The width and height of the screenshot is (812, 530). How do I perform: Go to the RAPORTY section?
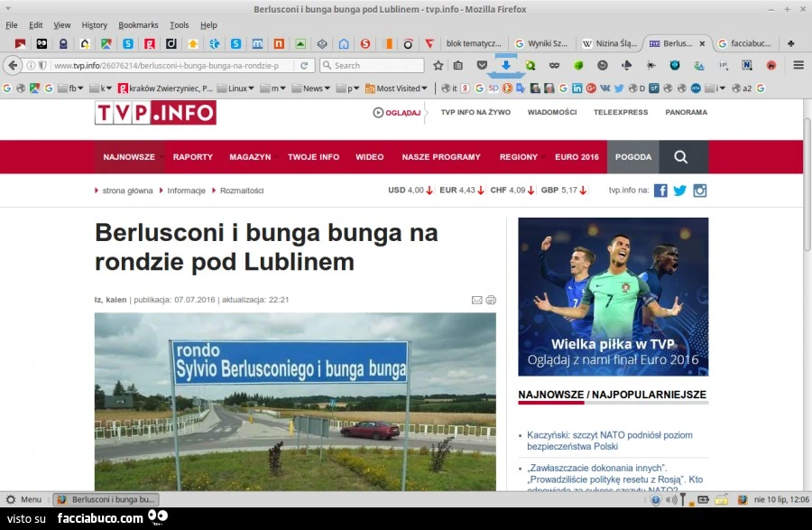click(x=193, y=157)
